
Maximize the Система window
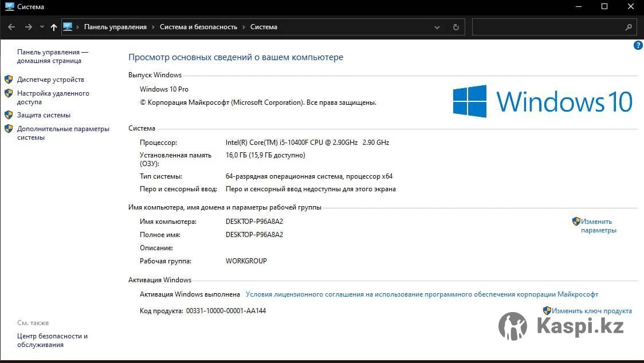click(x=604, y=6)
